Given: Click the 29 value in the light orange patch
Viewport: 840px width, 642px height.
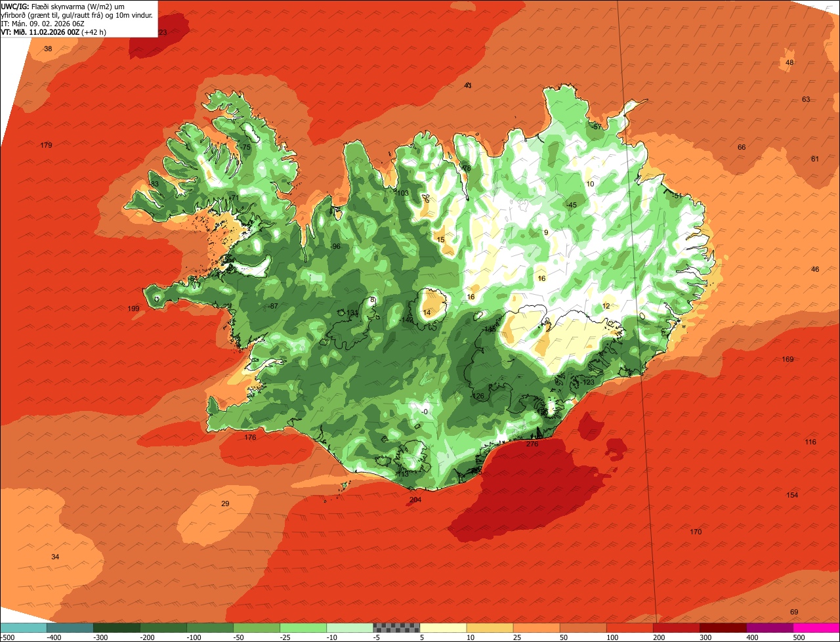Looking at the screenshot, I should tap(225, 504).
